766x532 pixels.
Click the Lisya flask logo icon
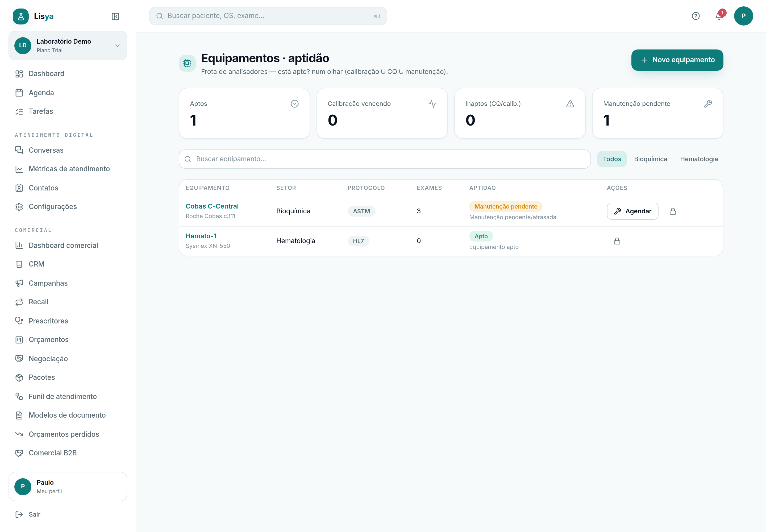21,16
